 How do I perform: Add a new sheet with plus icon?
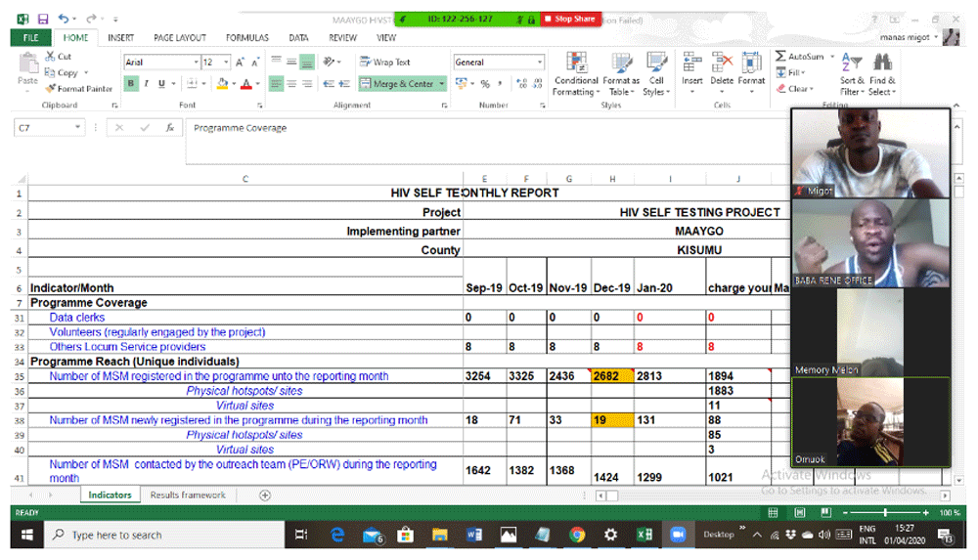click(x=264, y=495)
